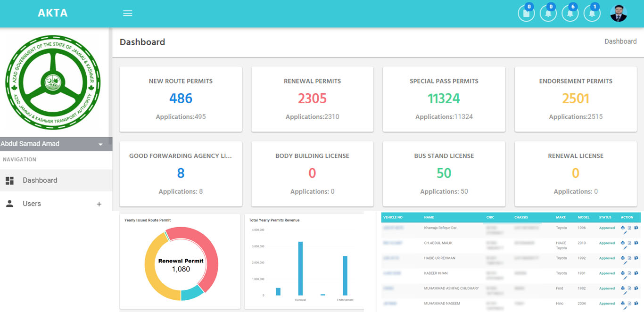Open the bell notification showing 1

[592, 14]
